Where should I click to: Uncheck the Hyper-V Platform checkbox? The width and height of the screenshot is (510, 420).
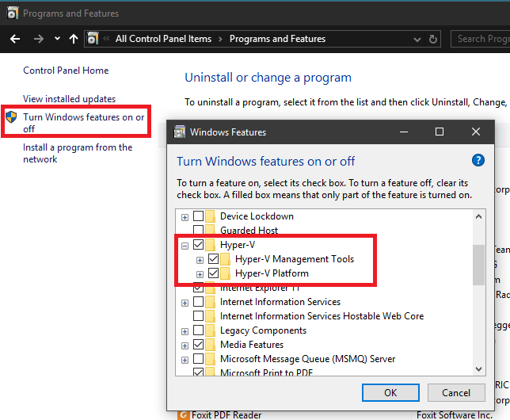tap(213, 273)
